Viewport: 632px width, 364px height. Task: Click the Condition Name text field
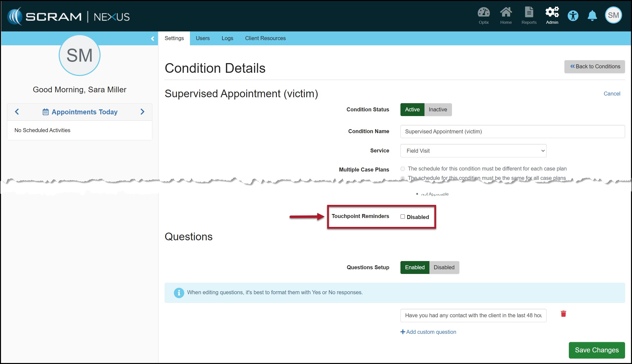point(512,131)
